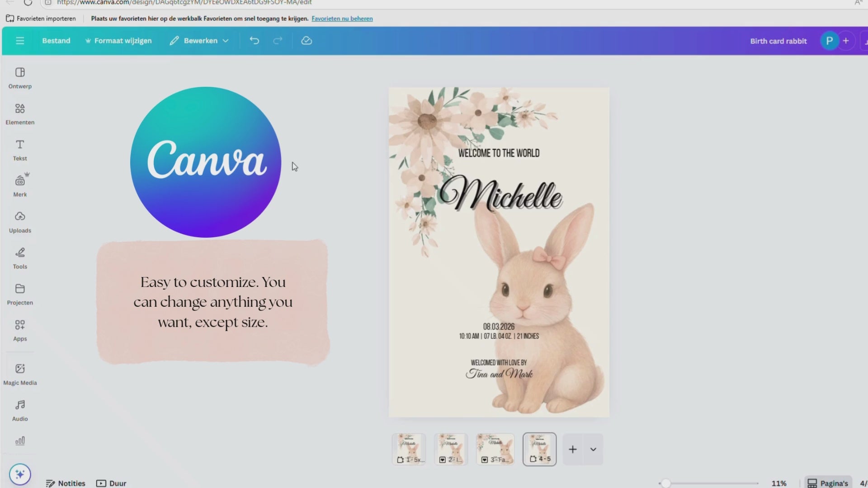868x488 pixels.
Task: Click the browser address bar URL
Action: click(x=184, y=2)
